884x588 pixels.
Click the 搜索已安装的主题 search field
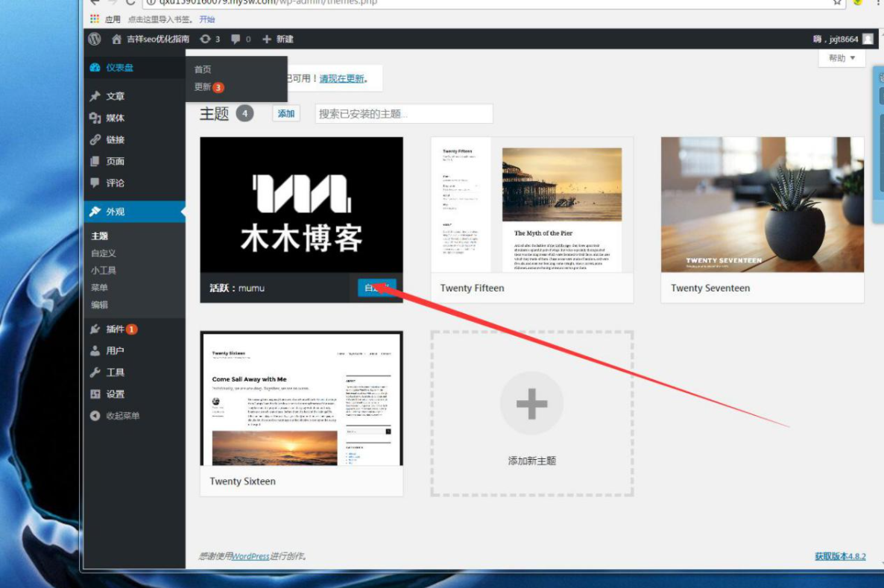403,114
